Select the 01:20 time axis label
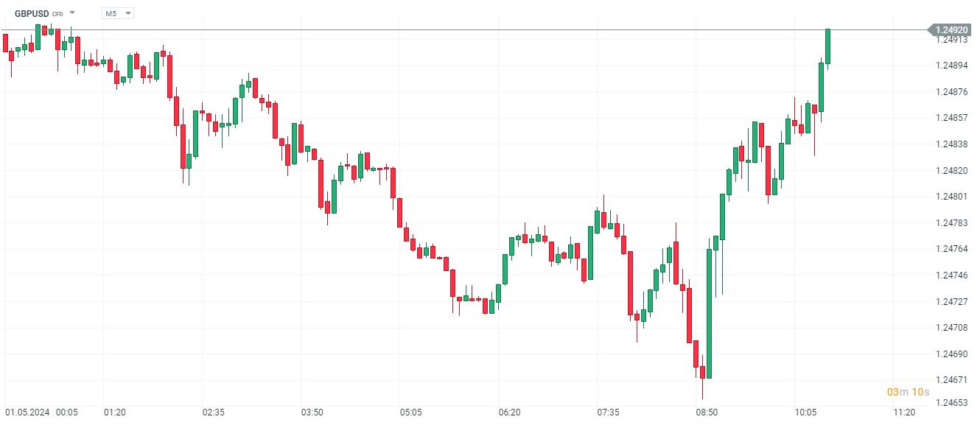The height and width of the screenshot is (425, 980). coord(114,412)
